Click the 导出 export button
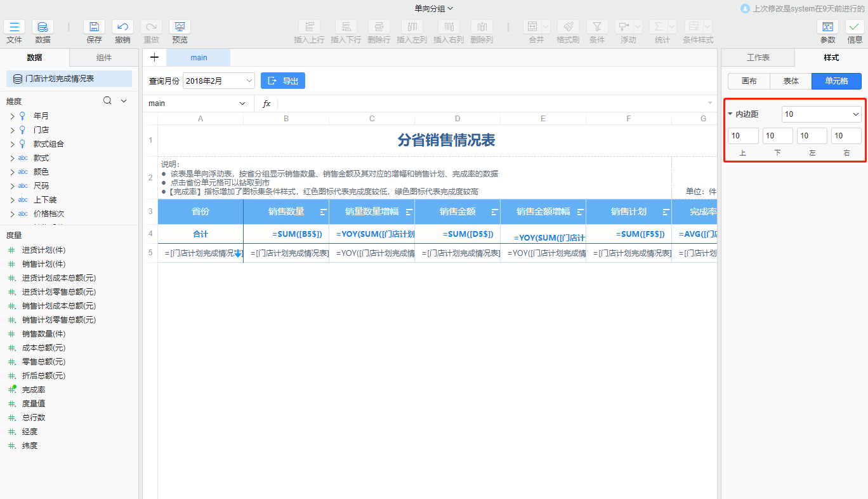Screen dimensions: 868x499 tap(282, 81)
